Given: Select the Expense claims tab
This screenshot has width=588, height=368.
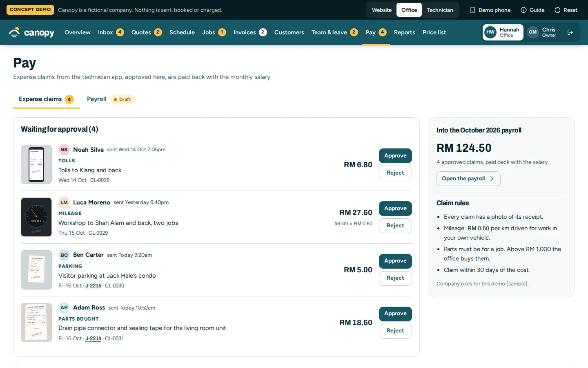Looking at the screenshot, I should tap(46, 99).
